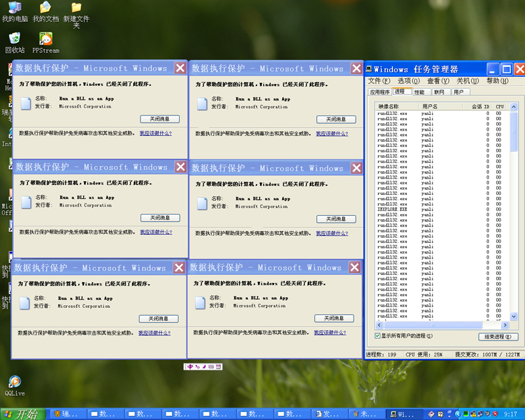Switch to the 性能 tab
Screen dimensions: 525x420
tap(419, 92)
